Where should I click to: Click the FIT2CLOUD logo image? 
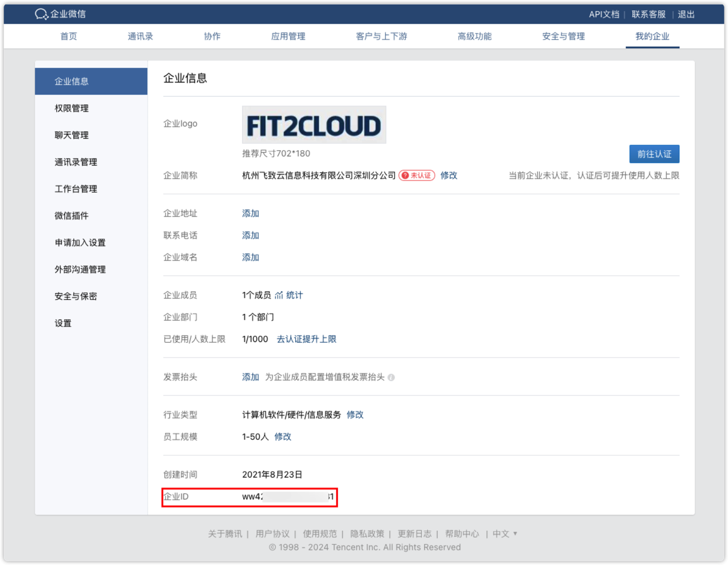click(x=314, y=124)
